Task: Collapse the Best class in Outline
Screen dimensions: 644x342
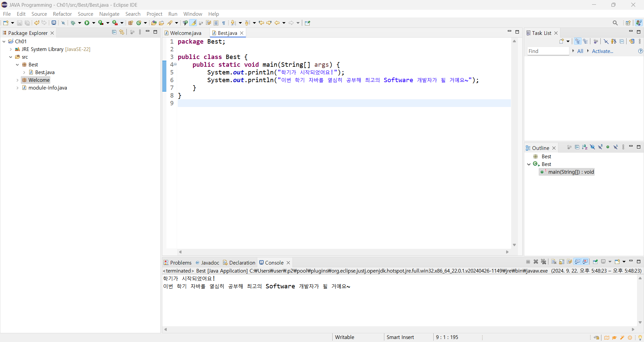Action: click(529, 164)
